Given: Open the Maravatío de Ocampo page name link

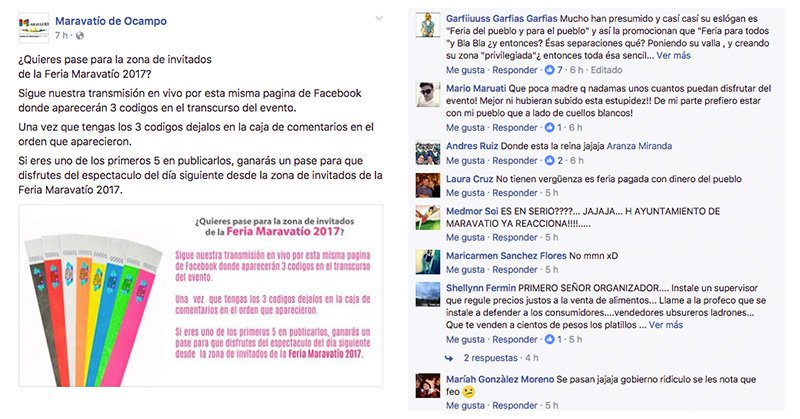Looking at the screenshot, I should point(111,21).
